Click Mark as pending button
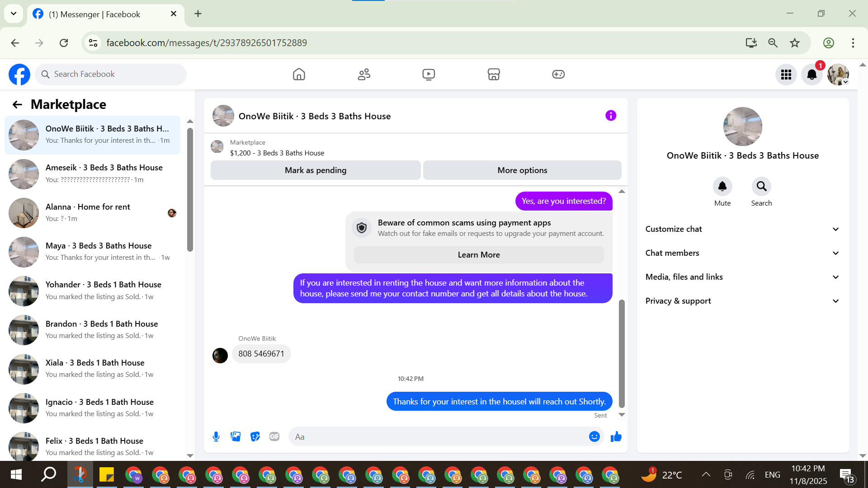868x488 pixels. coord(316,170)
